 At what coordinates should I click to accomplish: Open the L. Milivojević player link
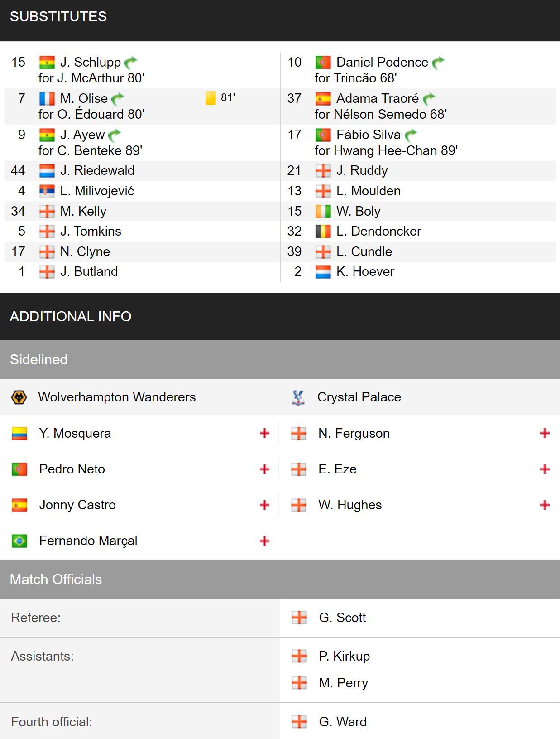pyautogui.click(x=97, y=191)
